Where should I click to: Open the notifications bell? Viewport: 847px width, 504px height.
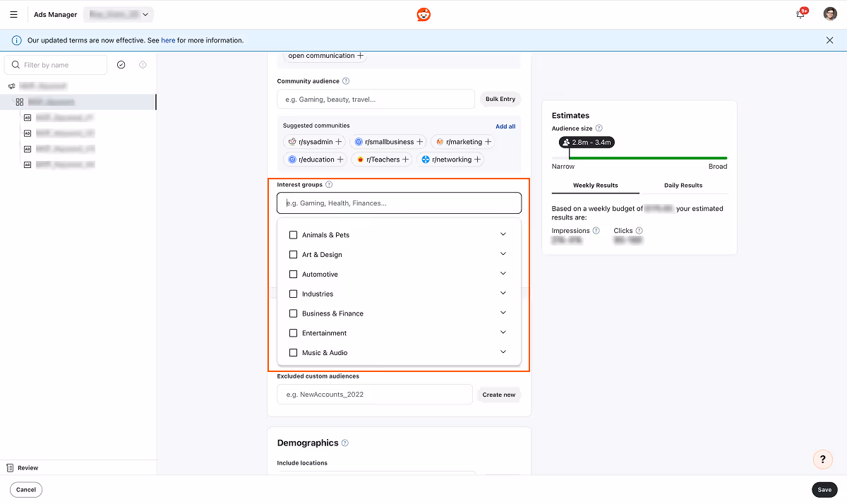pos(800,13)
